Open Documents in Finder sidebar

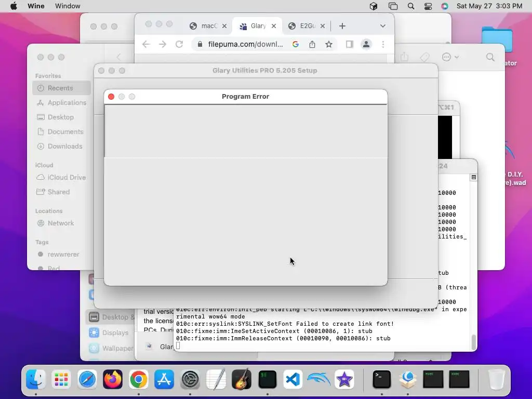(61, 131)
